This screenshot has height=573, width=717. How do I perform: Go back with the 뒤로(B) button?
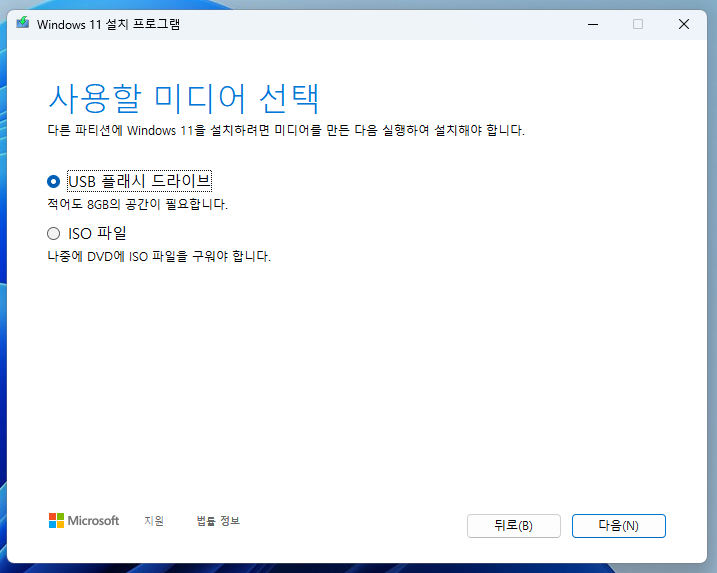[x=514, y=526]
